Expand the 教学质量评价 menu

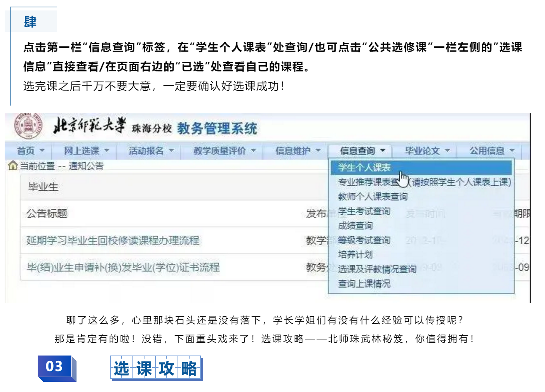[224, 151]
